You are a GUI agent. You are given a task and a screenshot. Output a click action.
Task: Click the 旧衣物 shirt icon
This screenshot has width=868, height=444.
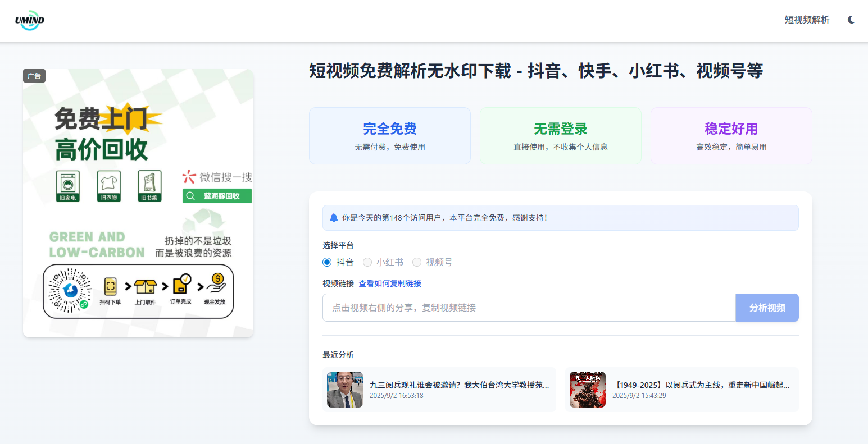click(x=109, y=185)
